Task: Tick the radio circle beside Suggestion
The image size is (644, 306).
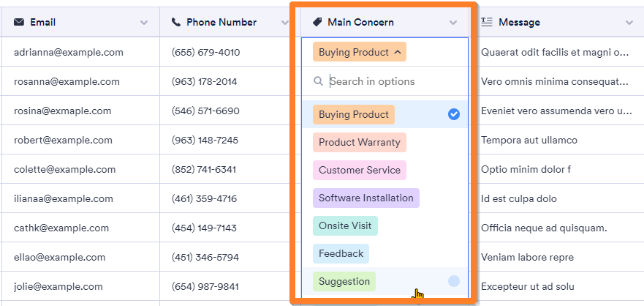Action: pyautogui.click(x=454, y=281)
